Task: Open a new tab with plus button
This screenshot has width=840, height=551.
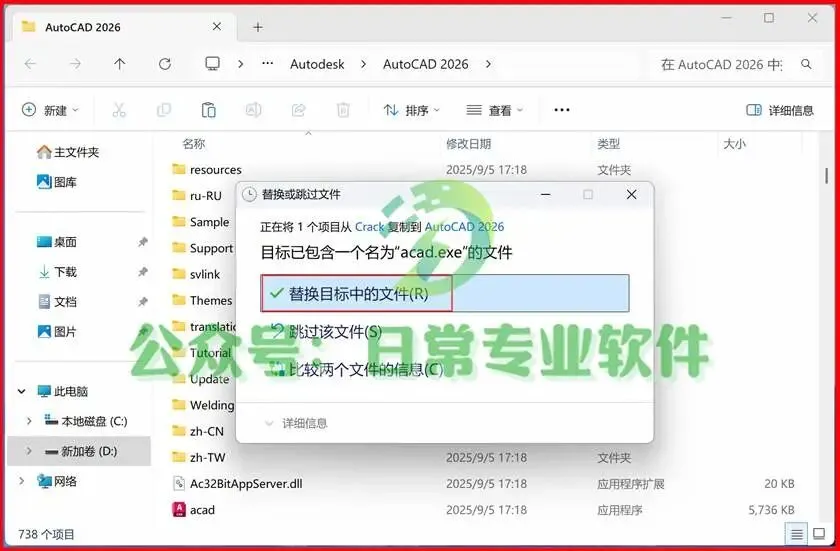Action: pyautogui.click(x=258, y=27)
